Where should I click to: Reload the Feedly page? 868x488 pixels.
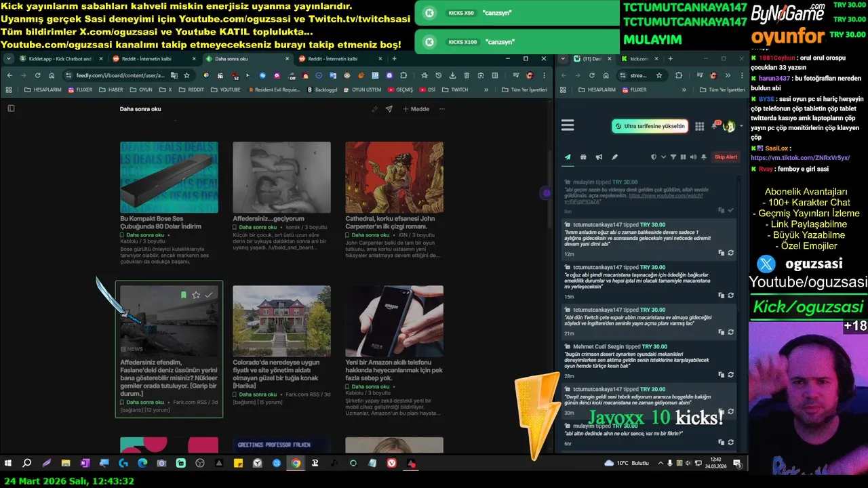37,75
